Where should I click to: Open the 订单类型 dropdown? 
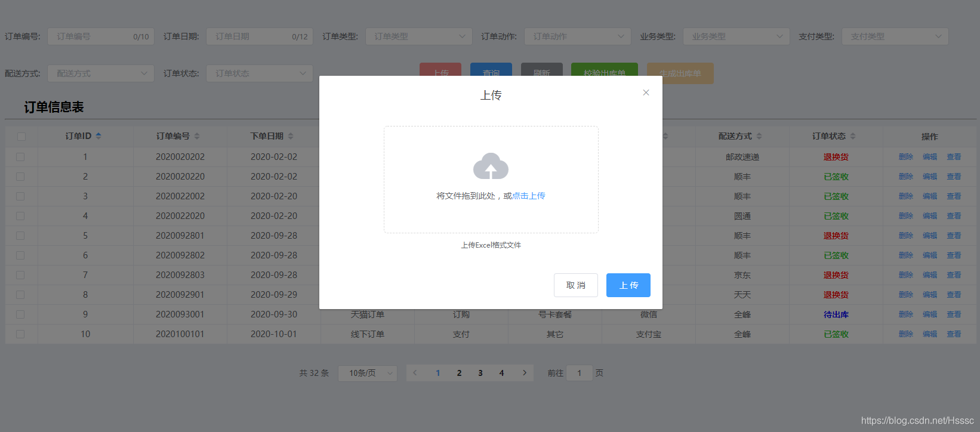[419, 36]
